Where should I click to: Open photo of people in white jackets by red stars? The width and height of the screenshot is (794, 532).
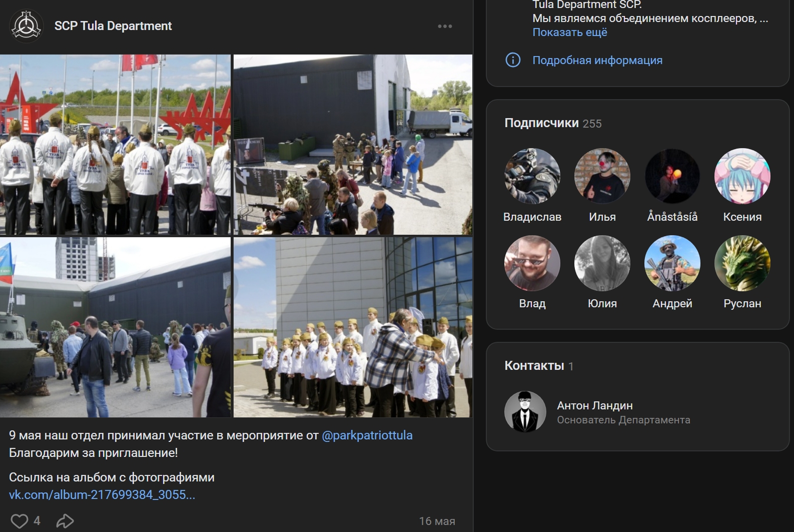click(x=115, y=145)
